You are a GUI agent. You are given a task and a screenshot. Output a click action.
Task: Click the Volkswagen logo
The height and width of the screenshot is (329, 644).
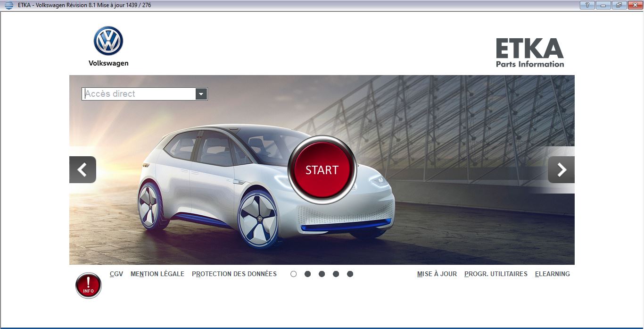tap(108, 46)
